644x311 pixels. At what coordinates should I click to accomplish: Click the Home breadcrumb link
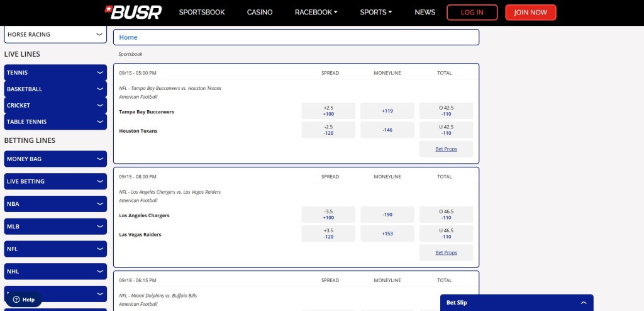pos(128,37)
